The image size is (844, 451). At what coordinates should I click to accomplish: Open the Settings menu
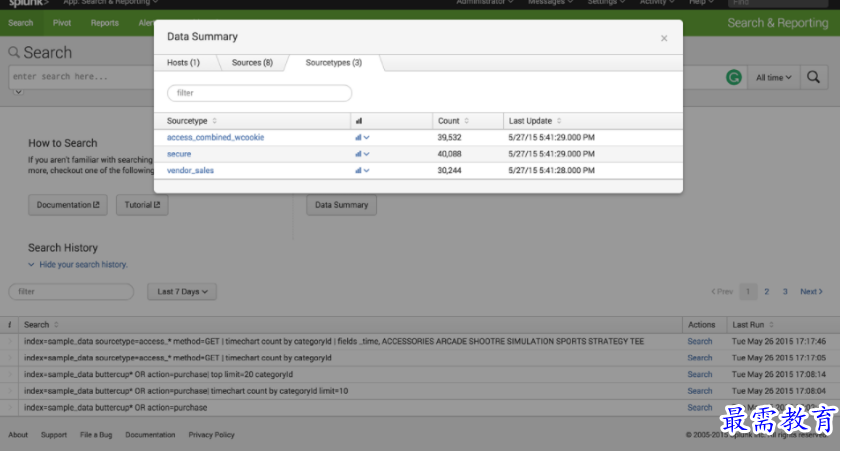606,3
